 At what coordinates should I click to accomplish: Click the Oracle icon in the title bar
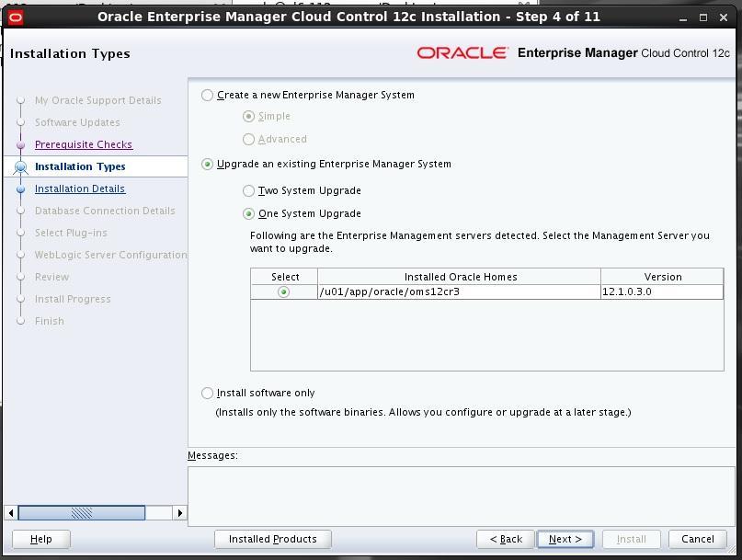(16, 18)
